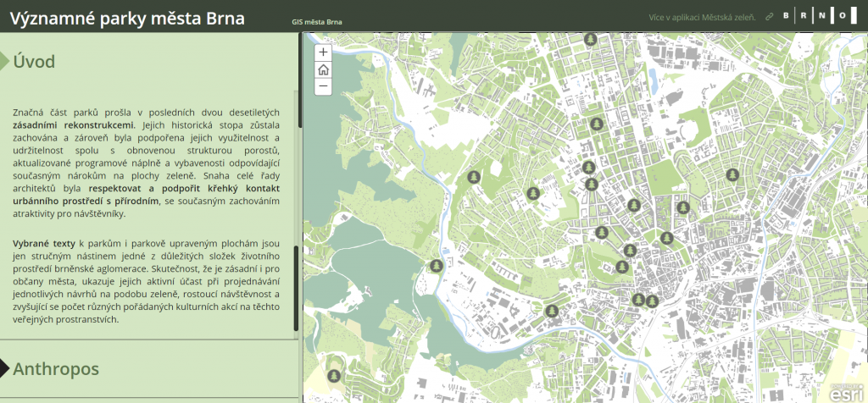868x403 pixels.
Task: Click bold phrase 'respektovat a podpořit křehký kontakt'
Action: 184,189
